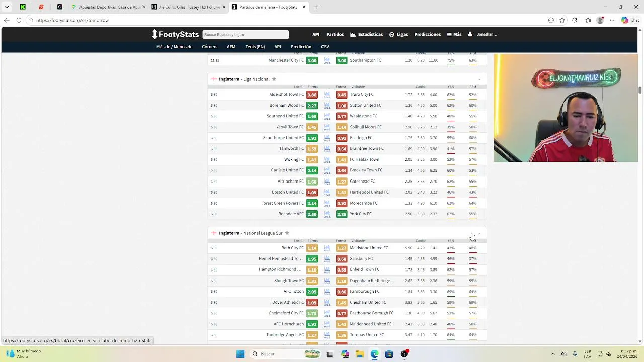Viewport: 644px width, 362px height.
Task: Select Más de / Menos de submenu
Action: coord(174,47)
